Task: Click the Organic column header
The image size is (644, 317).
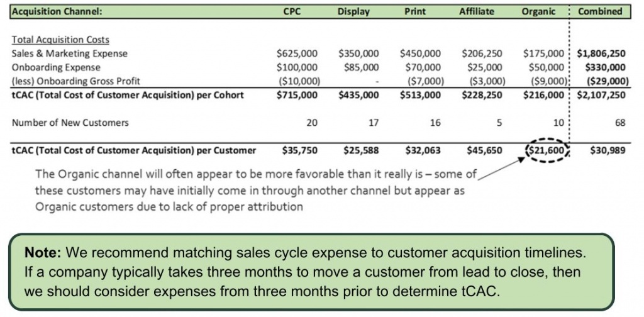Action: 538,11
